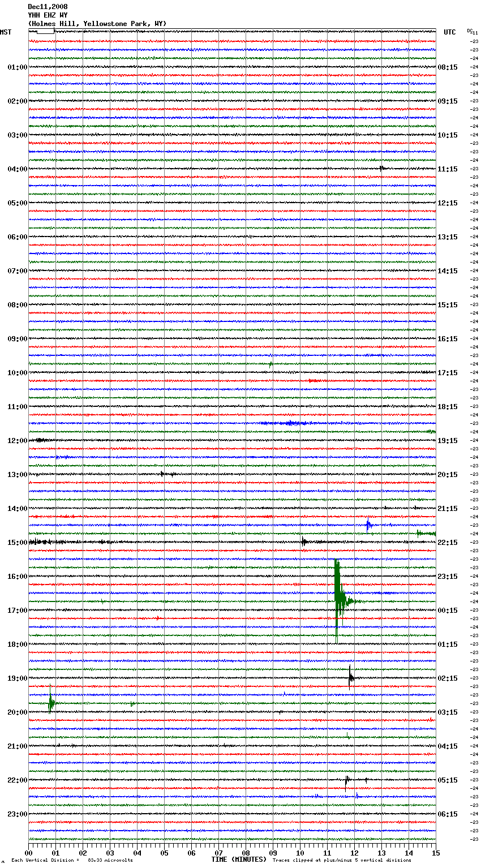Select the 16:00 MST row label
Screen dimensions: 481x868
click(17, 577)
